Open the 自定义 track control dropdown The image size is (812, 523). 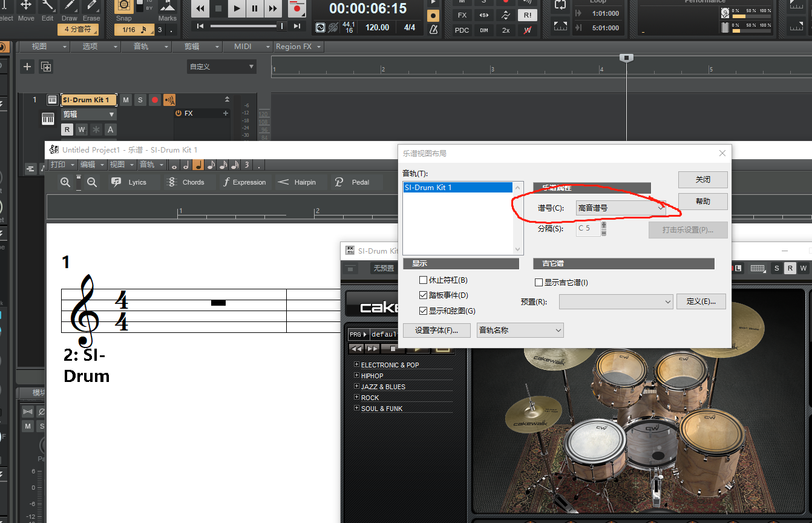tap(221, 67)
